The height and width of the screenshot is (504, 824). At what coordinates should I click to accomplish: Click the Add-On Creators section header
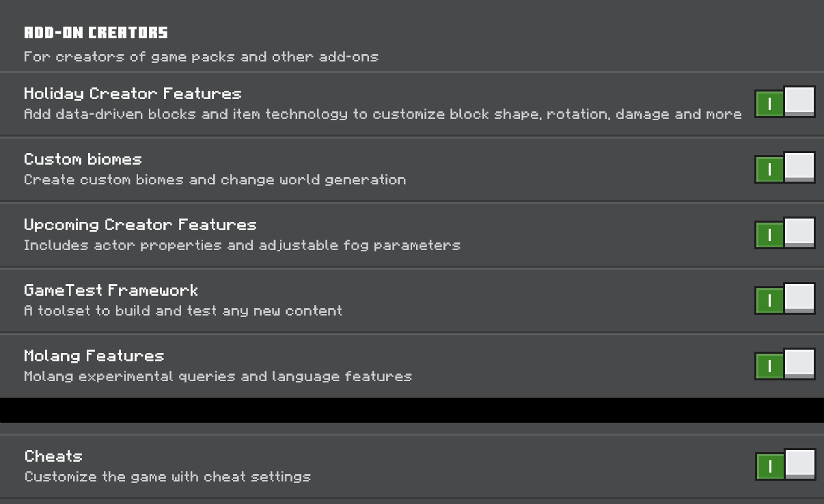coord(96,33)
